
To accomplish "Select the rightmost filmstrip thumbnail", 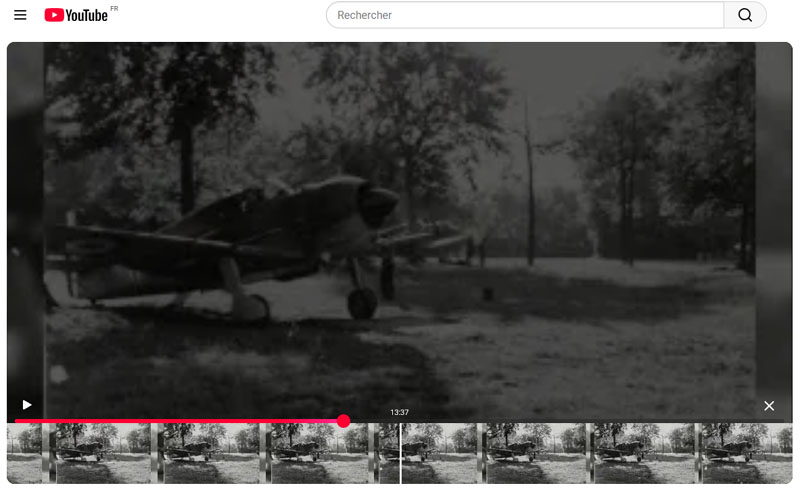I will pos(745,453).
